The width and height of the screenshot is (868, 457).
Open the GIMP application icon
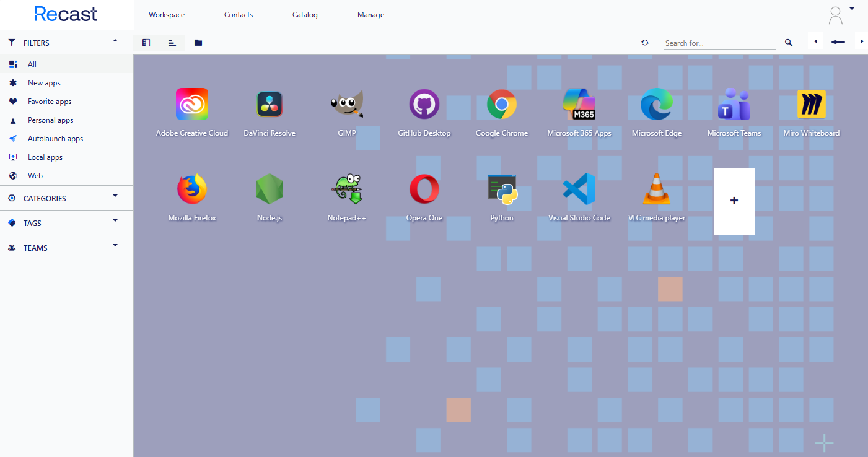(x=347, y=105)
